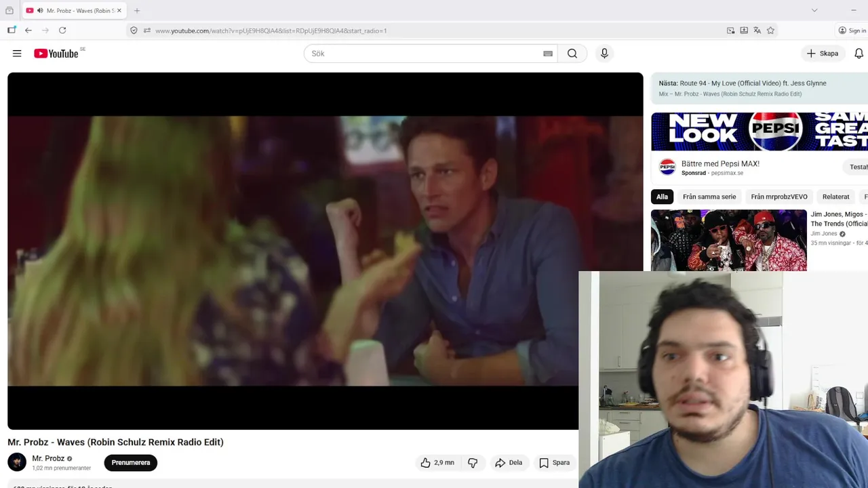Share the video with Dela
868x488 pixels.
click(509, 463)
